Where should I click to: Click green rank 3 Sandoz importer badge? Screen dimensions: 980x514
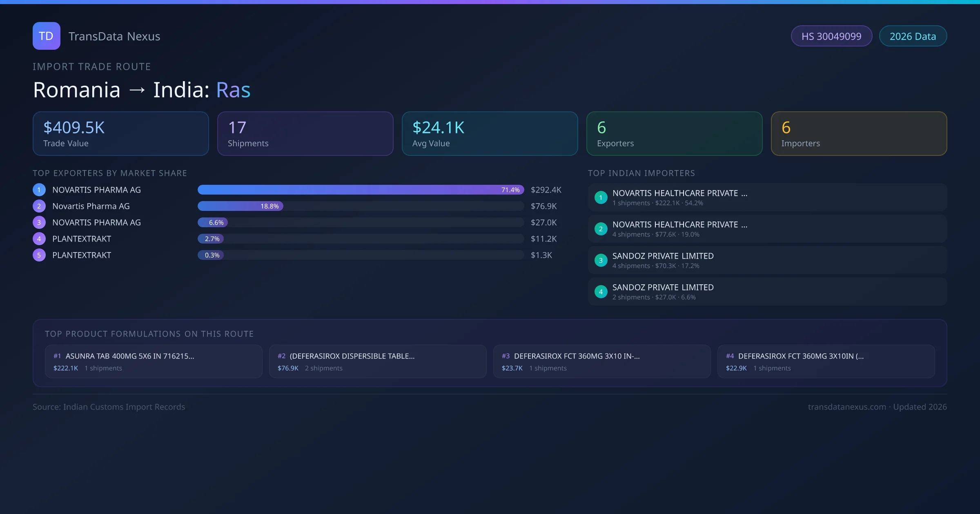coord(601,260)
